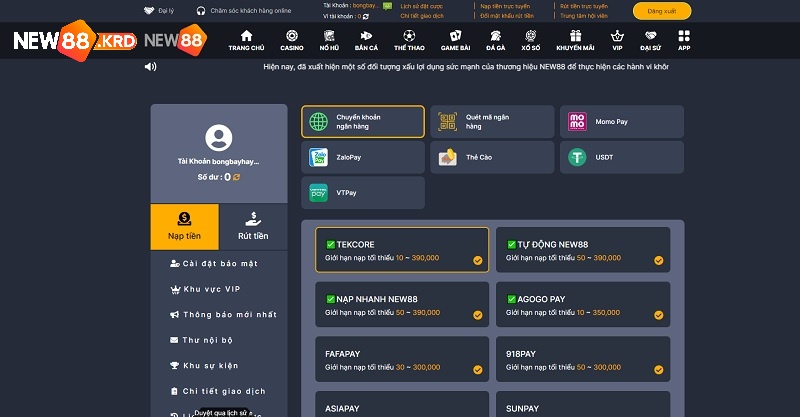Refresh the Số dư balance in profile card
800x417 pixels.
(x=236, y=177)
